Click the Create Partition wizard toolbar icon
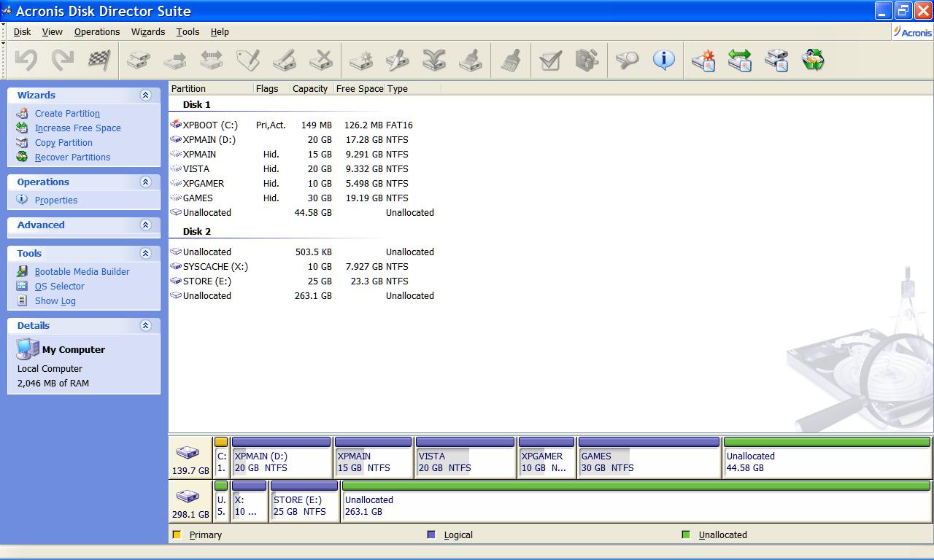 tap(703, 60)
